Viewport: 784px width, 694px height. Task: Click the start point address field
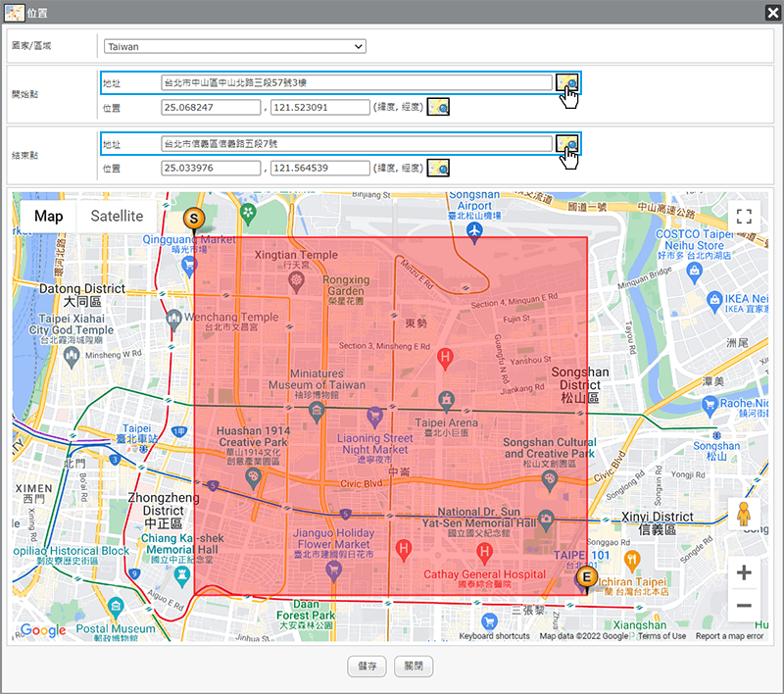tap(357, 82)
